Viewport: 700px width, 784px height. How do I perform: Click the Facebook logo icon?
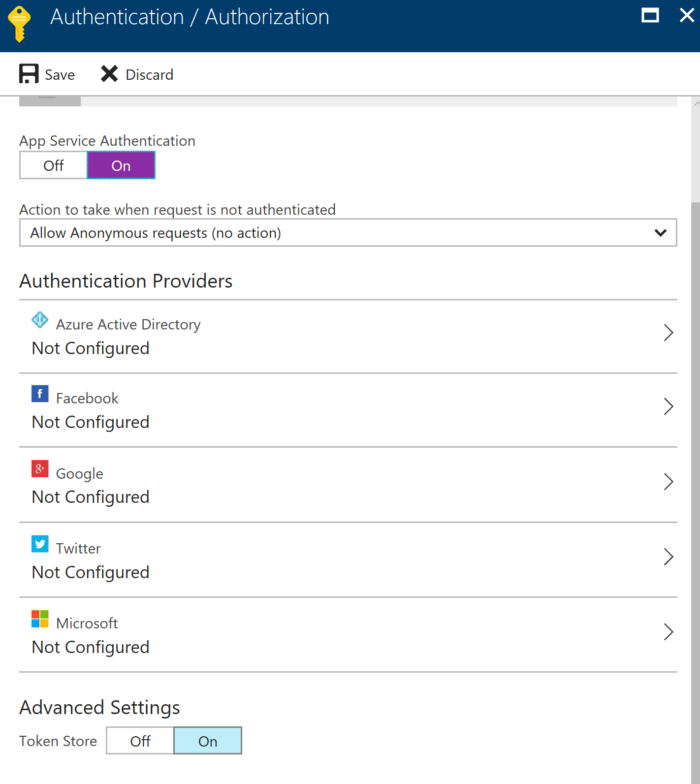coord(40,393)
